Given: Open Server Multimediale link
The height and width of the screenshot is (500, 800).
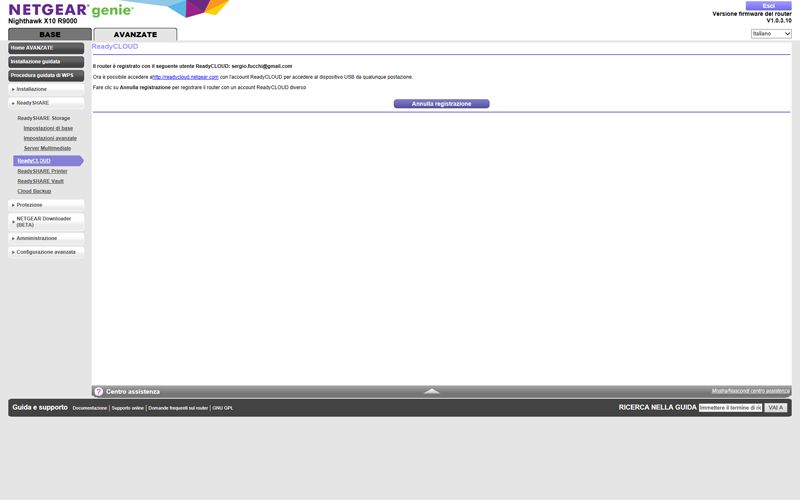Looking at the screenshot, I should coord(47,148).
